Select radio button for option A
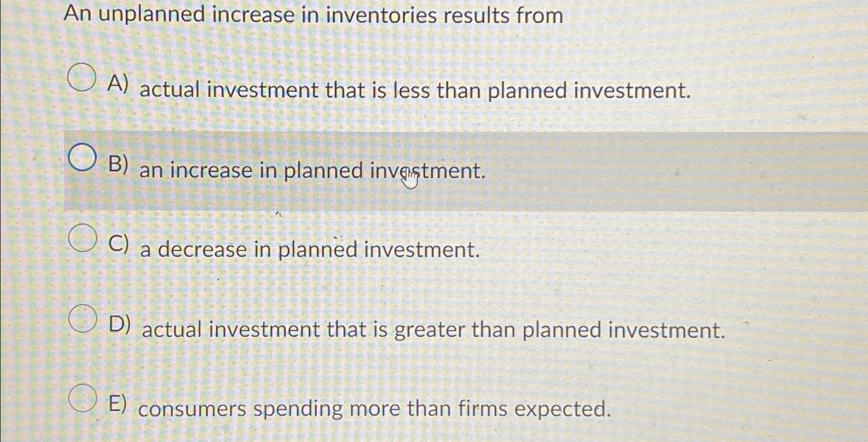 click(82, 78)
